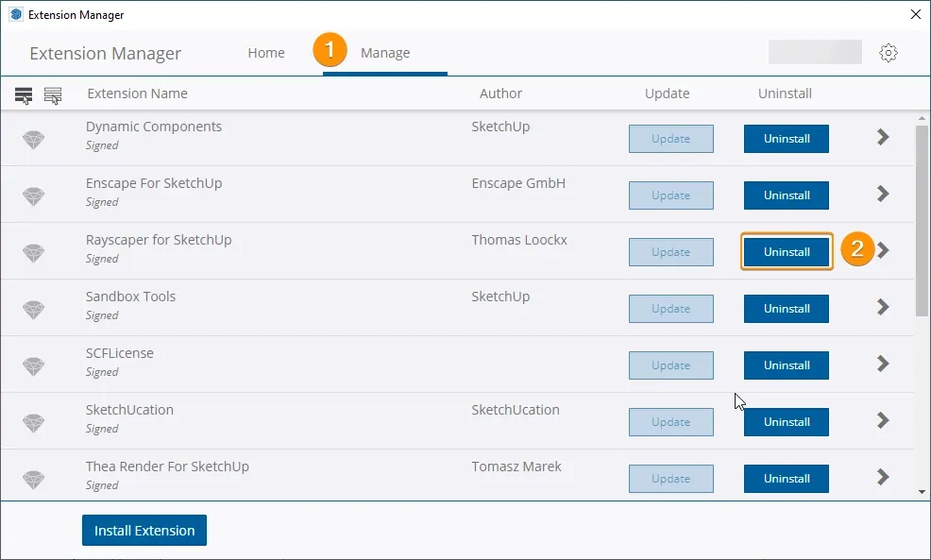
Task: Click the enable-all extensions icon
Action: tap(24, 95)
